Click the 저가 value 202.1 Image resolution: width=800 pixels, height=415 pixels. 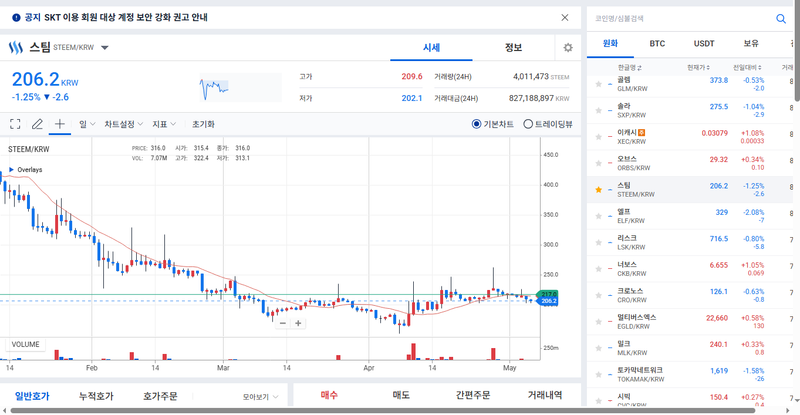pyautogui.click(x=412, y=98)
